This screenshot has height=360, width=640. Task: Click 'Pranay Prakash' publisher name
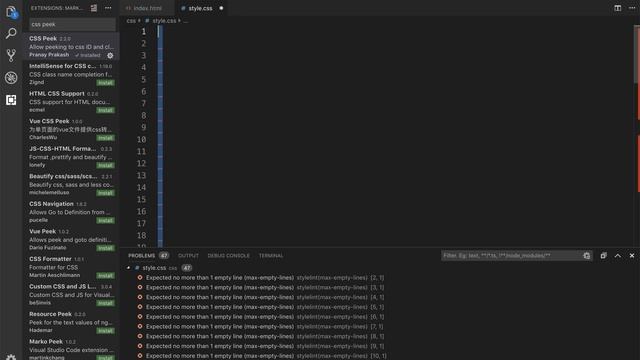pyautogui.click(x=49, y=55)
